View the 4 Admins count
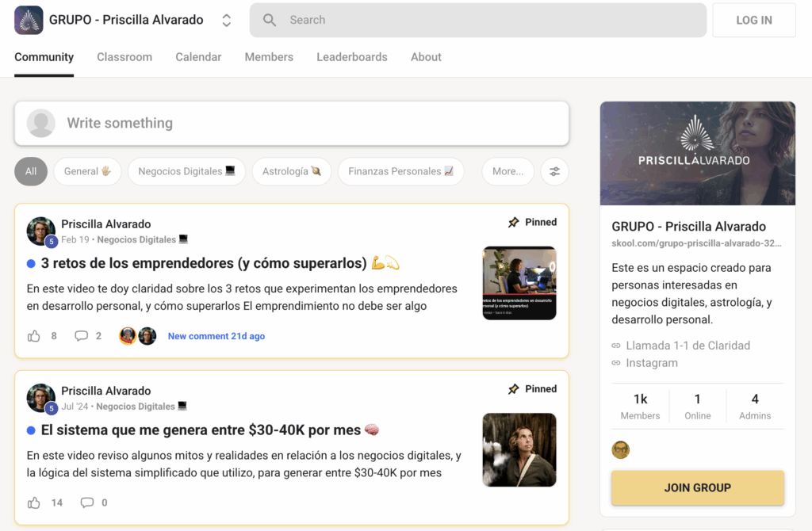 coord(755,407)
